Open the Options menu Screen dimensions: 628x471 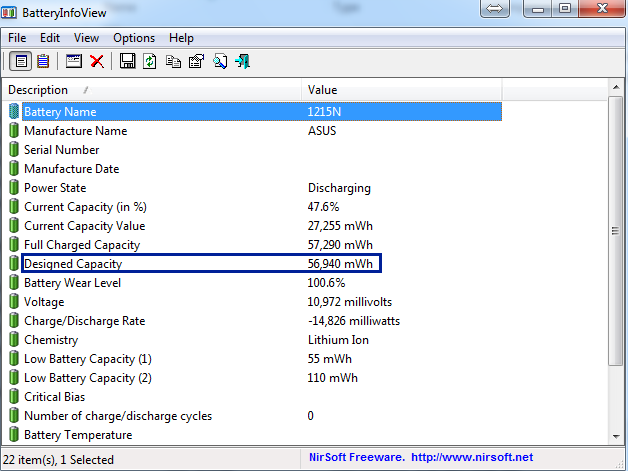point(134,38)
